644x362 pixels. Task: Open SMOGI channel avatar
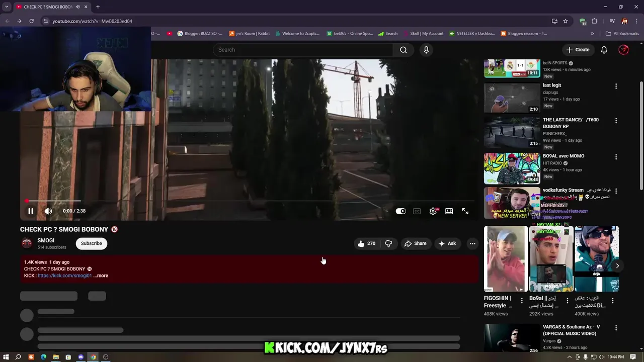coord(27,243)
